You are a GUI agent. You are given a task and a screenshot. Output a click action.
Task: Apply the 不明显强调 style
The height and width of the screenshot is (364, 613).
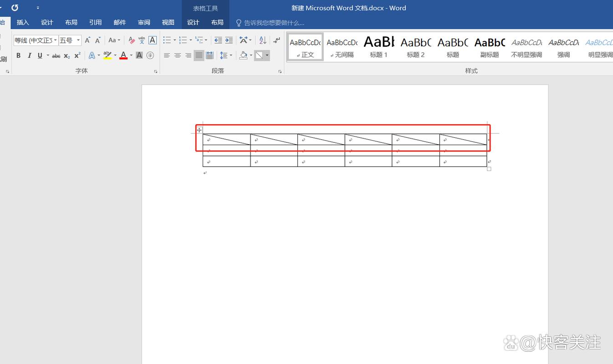click(x=526, y=47)
